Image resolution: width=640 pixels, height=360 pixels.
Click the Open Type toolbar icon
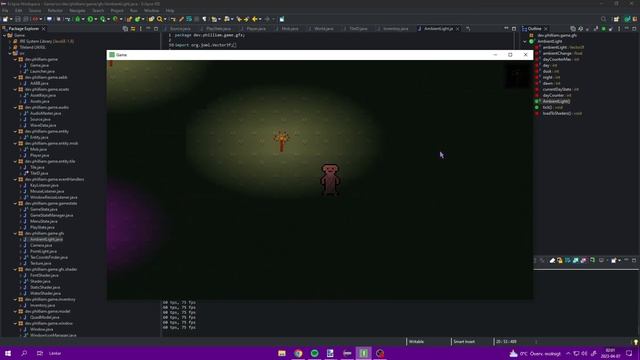click(x=151, y=19)
